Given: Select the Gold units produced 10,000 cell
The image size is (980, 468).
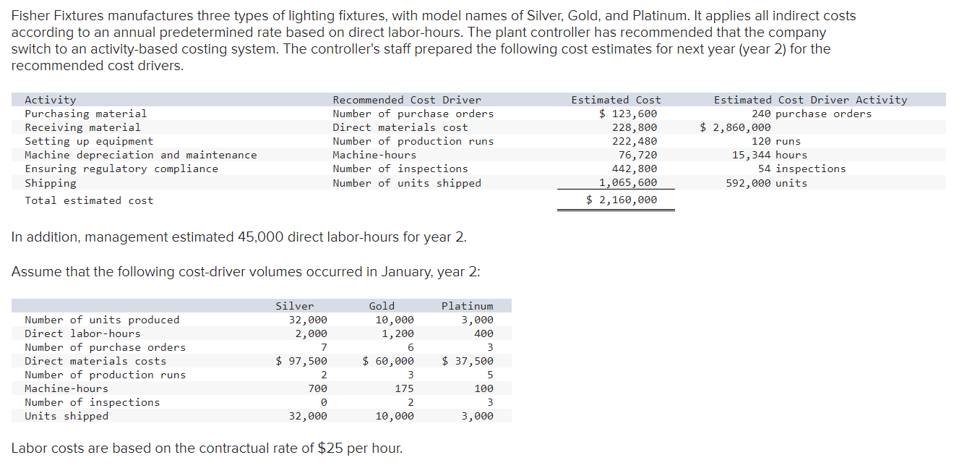Looking at the screenshot, I should (395, 320).
